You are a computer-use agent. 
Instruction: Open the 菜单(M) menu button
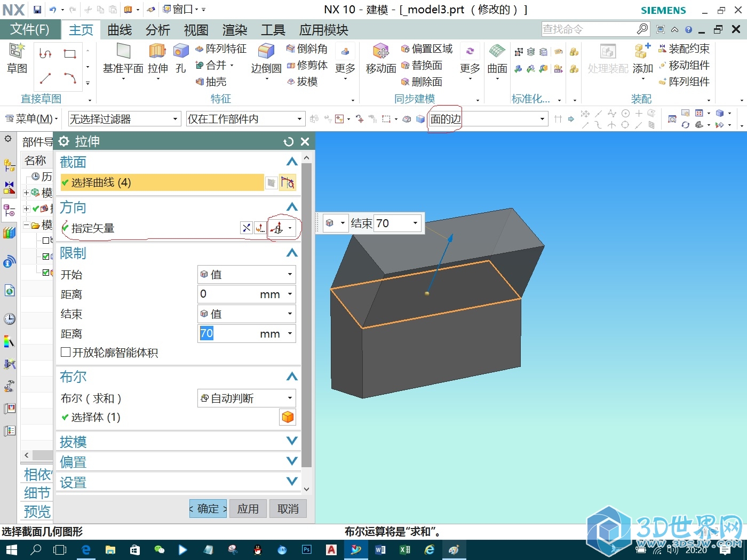(x=30, y=119)
